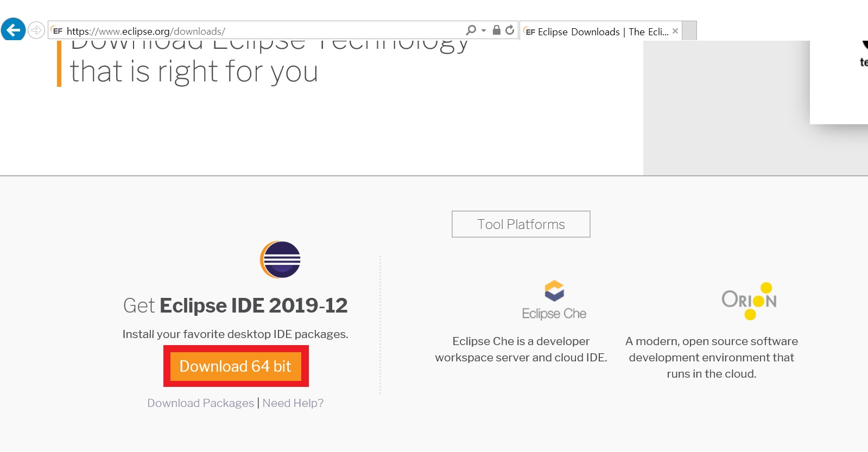Switch to the Eclipse Downloads tab

pyautogui.click(x=600, y=31)
